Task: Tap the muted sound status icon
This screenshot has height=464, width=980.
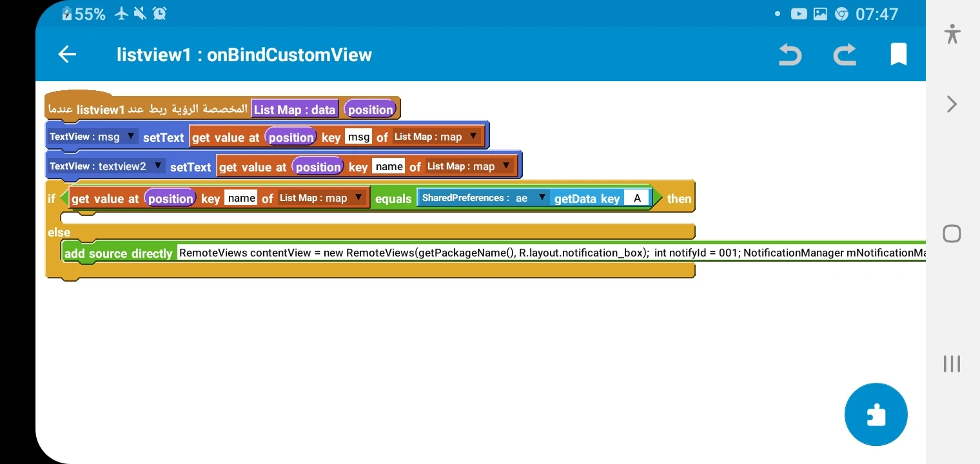Action: pos(141,14)
